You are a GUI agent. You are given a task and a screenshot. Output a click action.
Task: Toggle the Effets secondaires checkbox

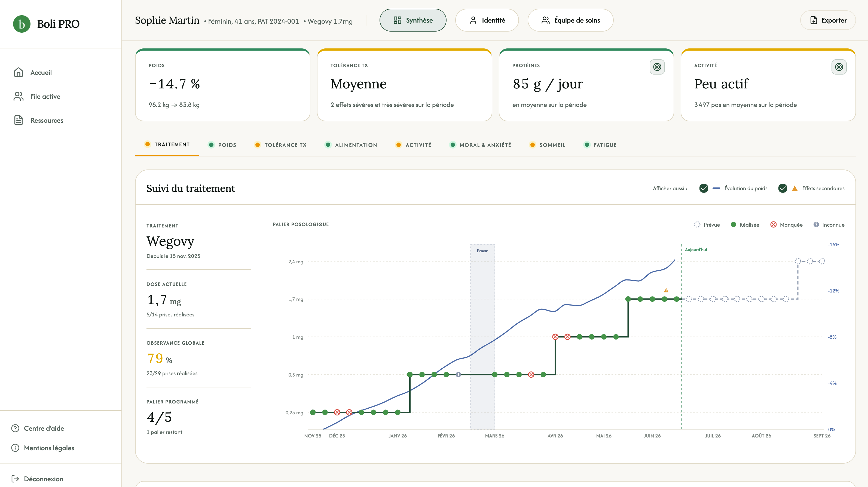[783, 188]
